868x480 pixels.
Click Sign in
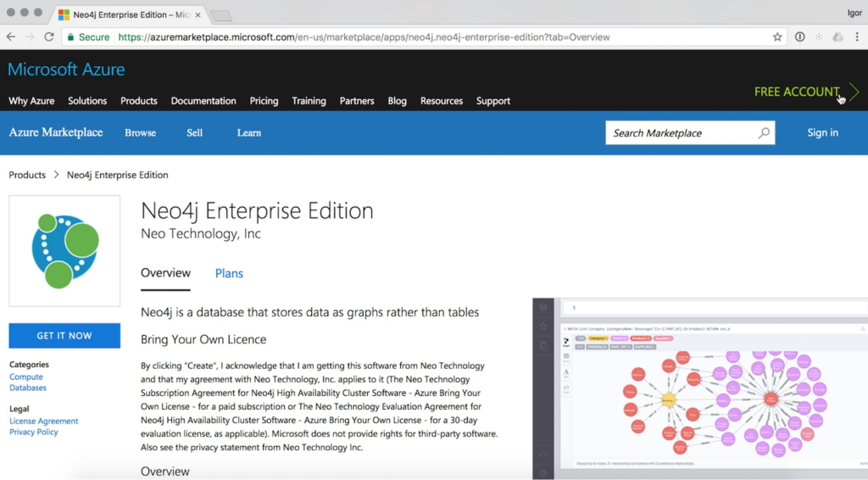[x=822, y=133]
